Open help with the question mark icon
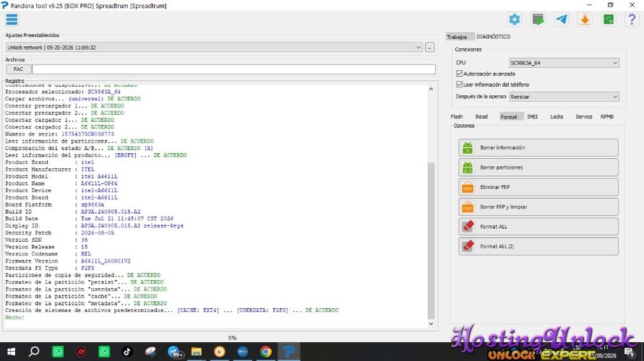 (x=632, y=19)
